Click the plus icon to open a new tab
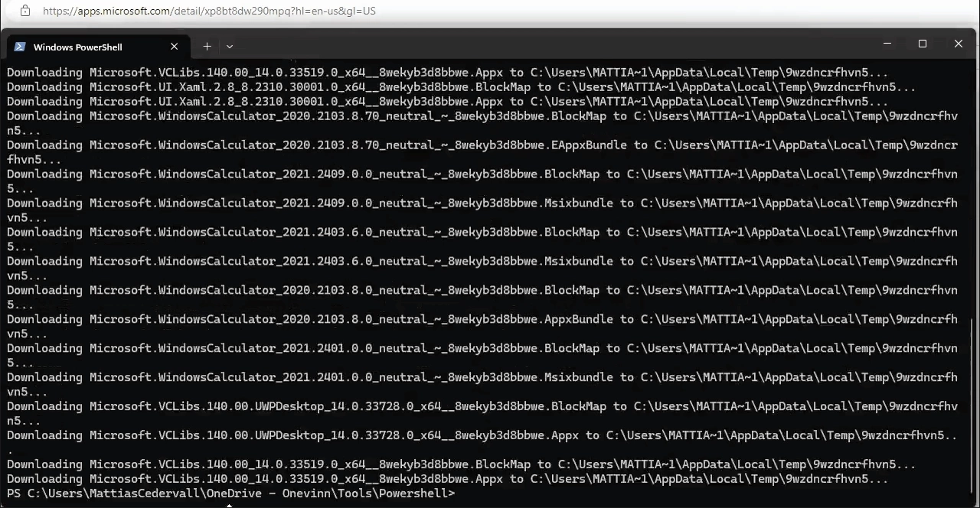 pyautogui.click(x=207, y=47)
